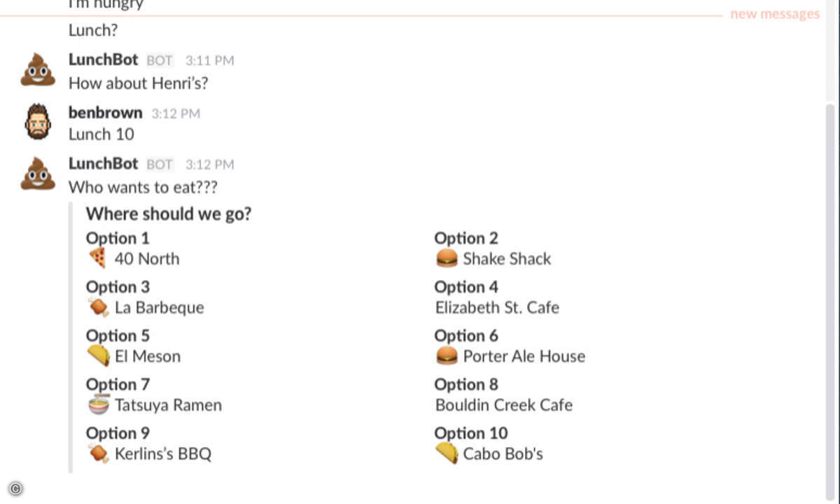Click the BOT badge next to LunchBot 3:12 PM
Image resolution: width=840 pixels, height=504 pixels.
pos(160,164)
